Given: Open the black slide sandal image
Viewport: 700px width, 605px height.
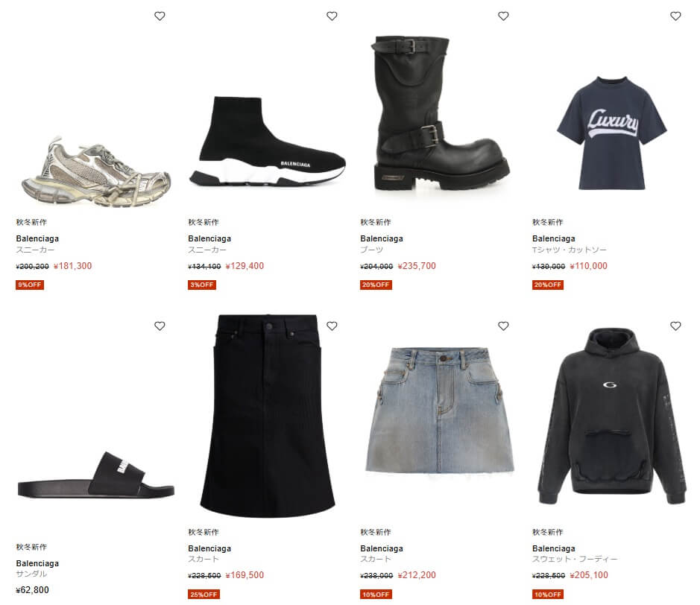Looking at the screenshot, I should tap(96, 475).
